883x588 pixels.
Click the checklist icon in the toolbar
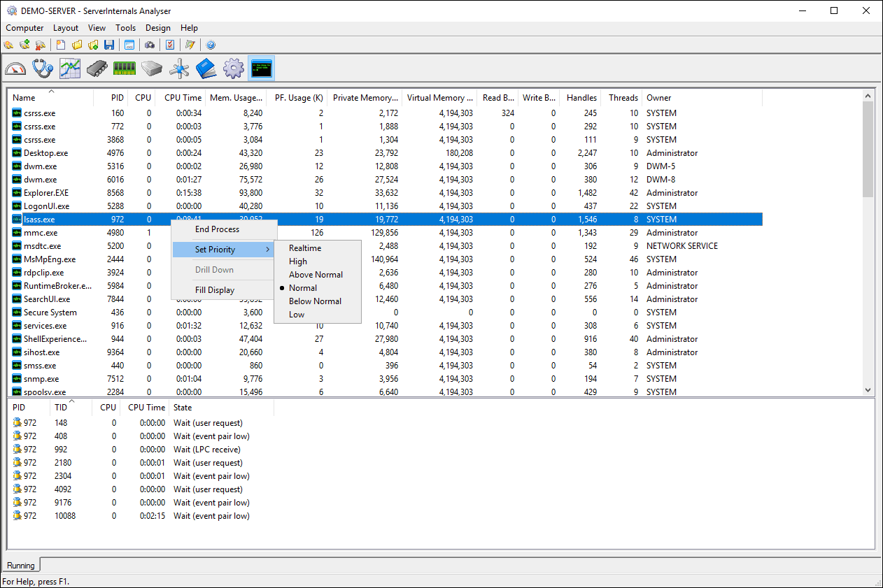(x=170, y=45)
